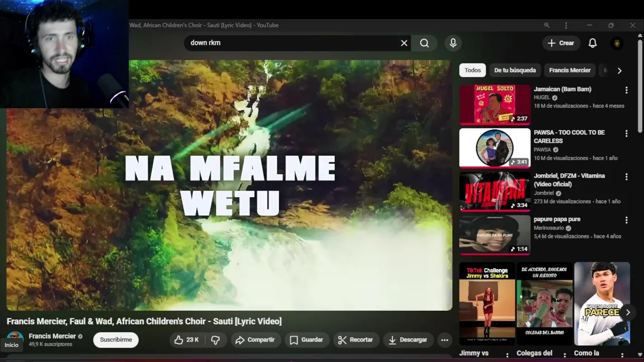Open options for 'papure papa pure' video
Image resolution: width=644 pixels, height=362 pixels.
pyautogui.click(x=626, y=220)
